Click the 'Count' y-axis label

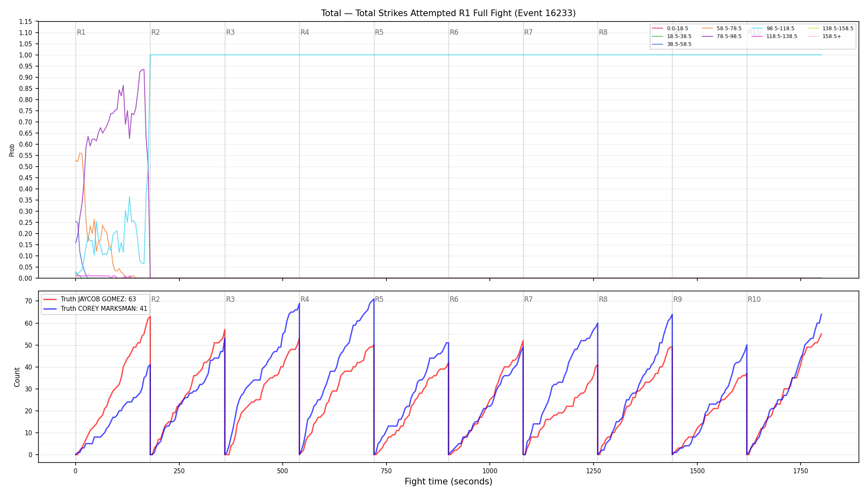[x=17, y=377]
